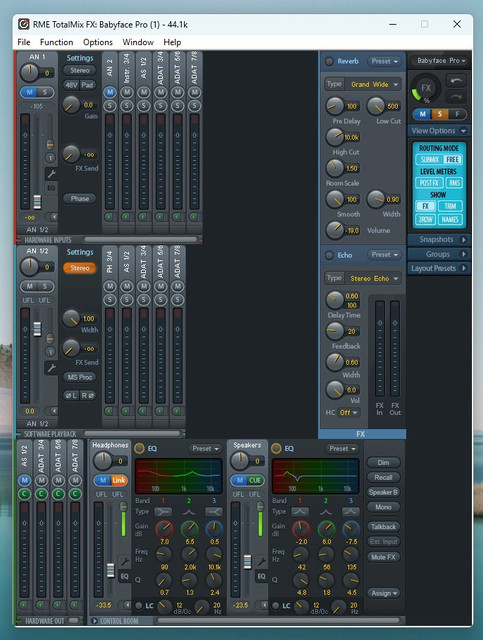Click the undo arrow icon
The width and height of the screenshot is (483, 640).
click(456, 81)
